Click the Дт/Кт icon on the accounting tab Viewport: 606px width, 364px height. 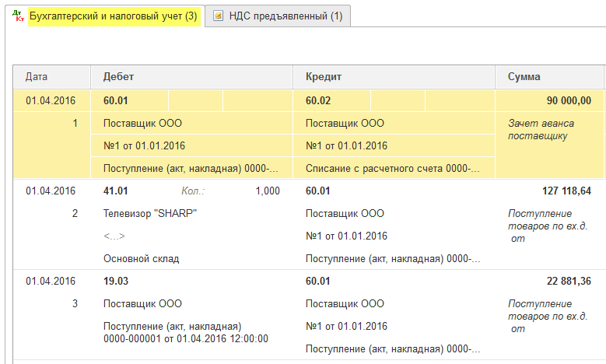point(18,16)
